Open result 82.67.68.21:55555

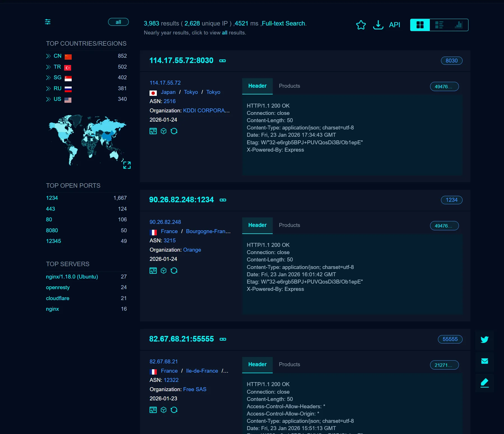(181, 339)
